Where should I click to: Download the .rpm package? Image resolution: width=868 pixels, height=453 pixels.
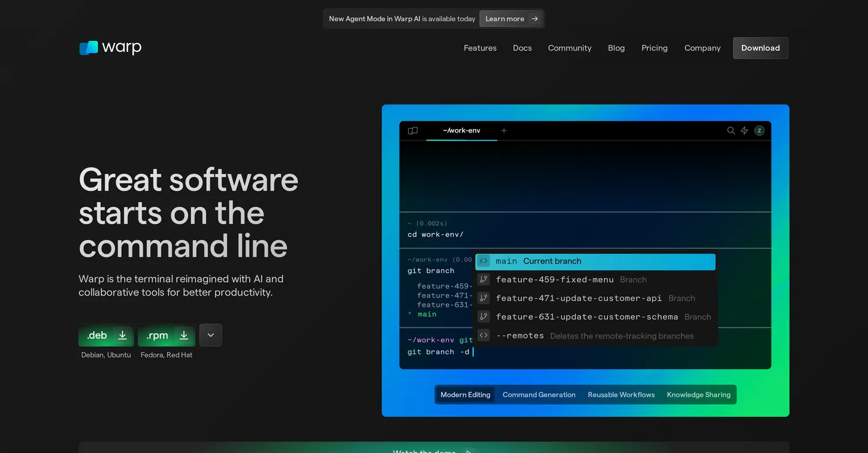pos(166,335)
